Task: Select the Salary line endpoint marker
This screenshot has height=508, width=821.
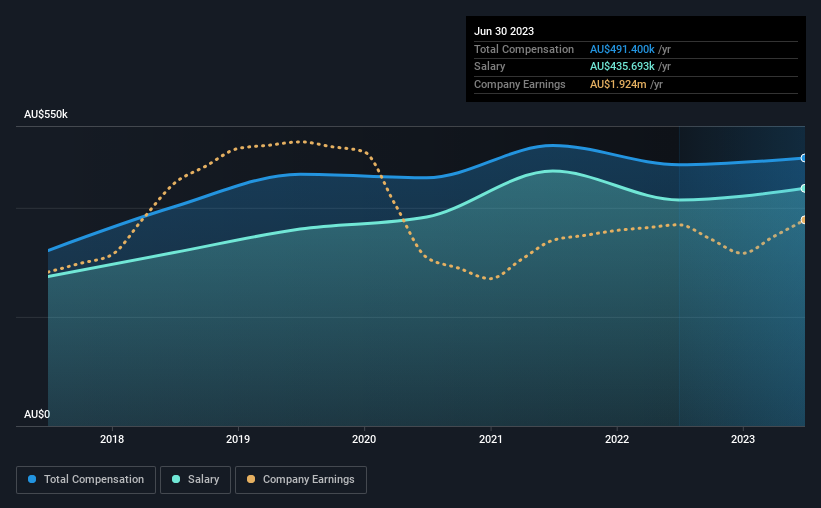Action: (804, 189)
